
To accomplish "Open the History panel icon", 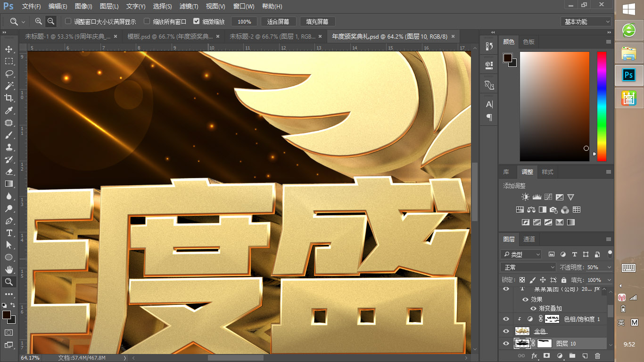I will click(x=489, y=46).
